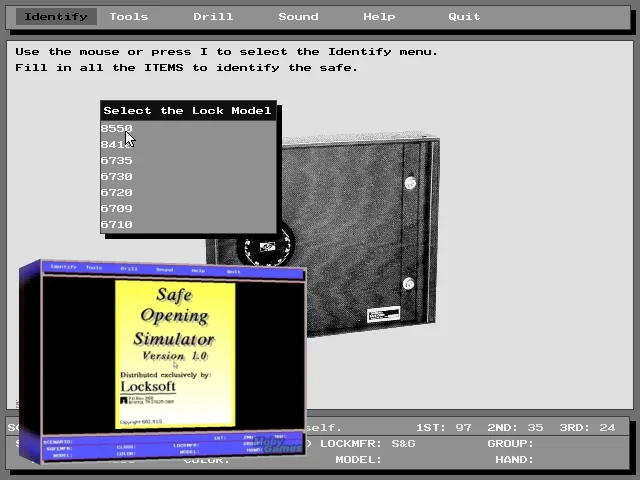The height and width of the screenshot is (480, 640).
Task: Click the 3RD combination number value 24
Action: pos(607,427)
